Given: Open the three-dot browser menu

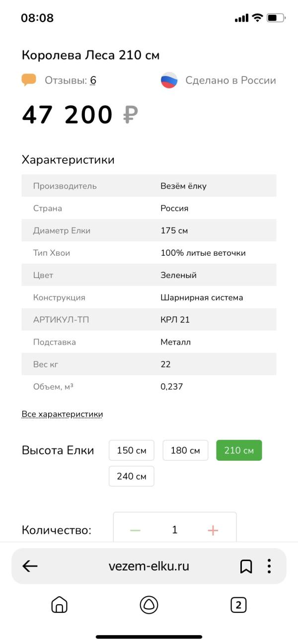Looking at the screenshot, I should (x=269, y=566).
